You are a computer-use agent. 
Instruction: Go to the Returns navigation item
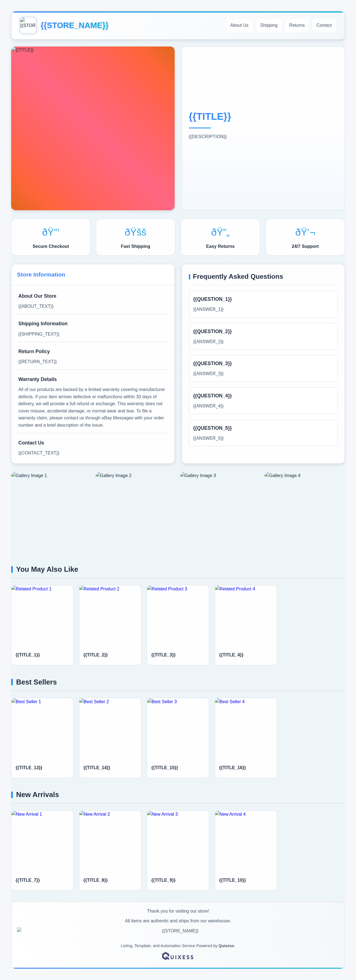(297, 25)
